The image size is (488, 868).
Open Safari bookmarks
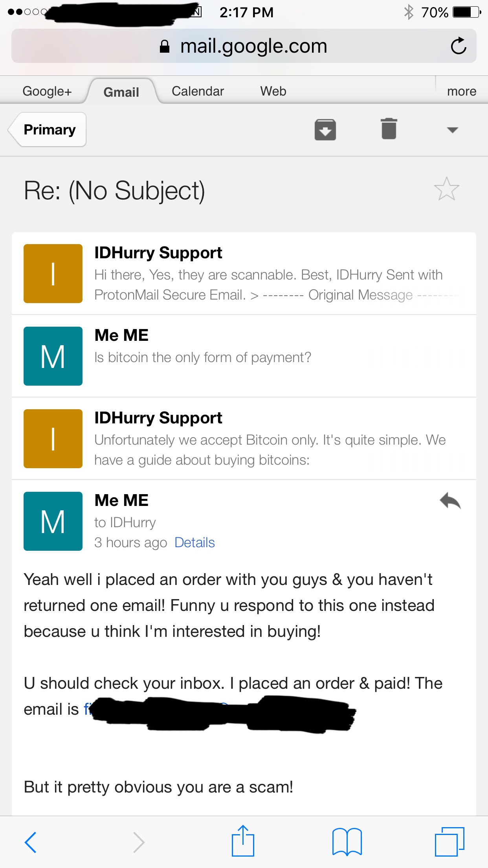click(x=347, y=842)
